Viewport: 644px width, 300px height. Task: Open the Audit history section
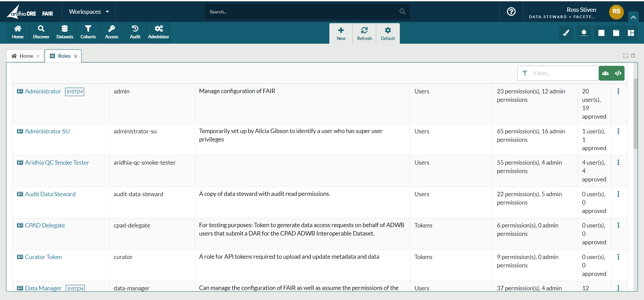pyautogui.click(x=135, y=32)
